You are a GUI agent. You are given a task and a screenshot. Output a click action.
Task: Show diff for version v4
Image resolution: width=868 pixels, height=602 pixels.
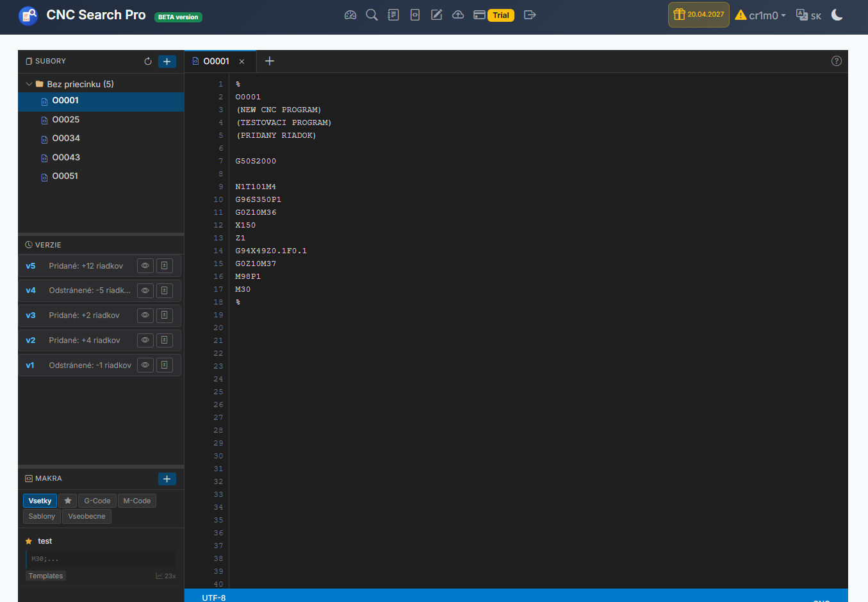pos(165,290)
